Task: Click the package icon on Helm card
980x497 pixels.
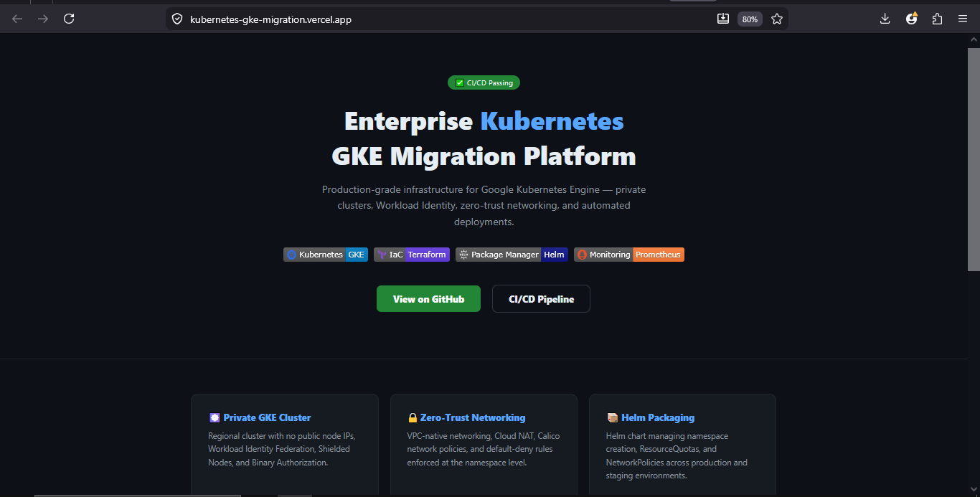Action: [612, 417]
